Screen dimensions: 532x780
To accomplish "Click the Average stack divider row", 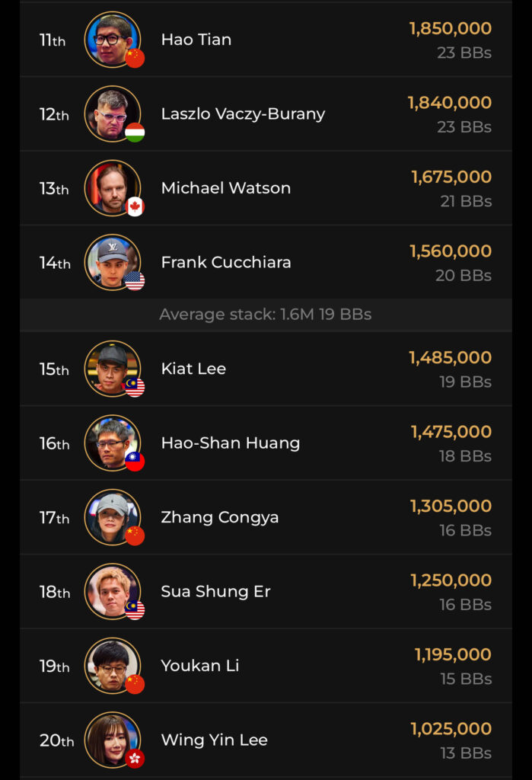I will point(266,315).
